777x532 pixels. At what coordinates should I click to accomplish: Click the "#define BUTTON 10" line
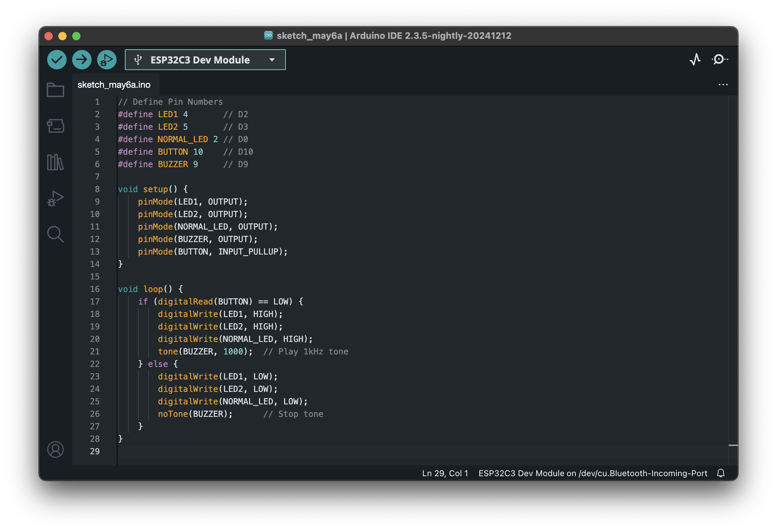(160, 152)
